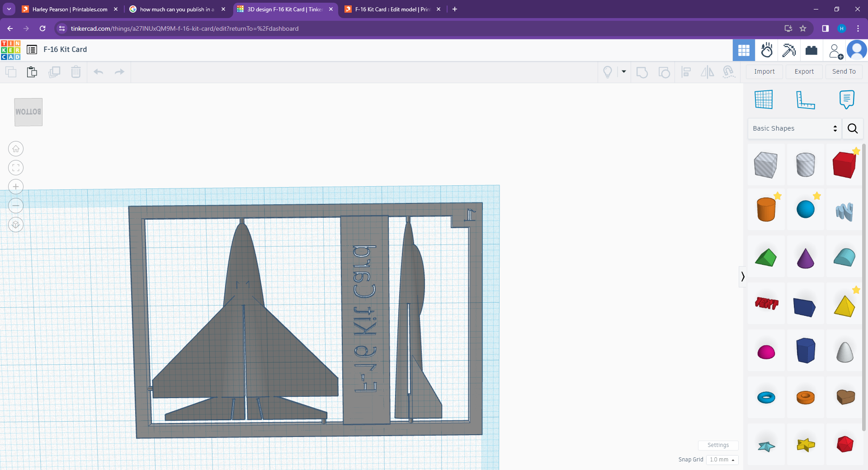This screenshot has height=470, width=868.
Task: Click the Tinkercad logo
Action: (x=10, y=50)
